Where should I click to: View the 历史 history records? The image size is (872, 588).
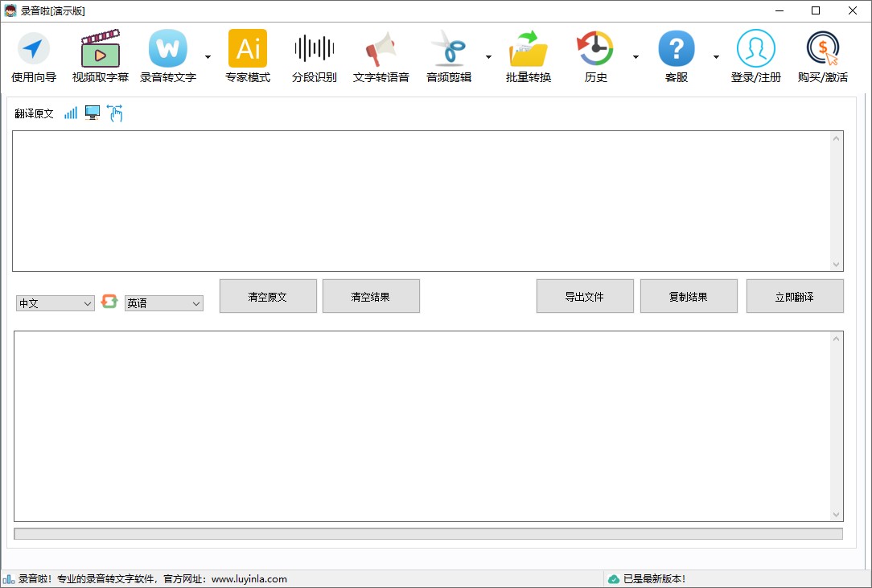(x=594, y=55)
